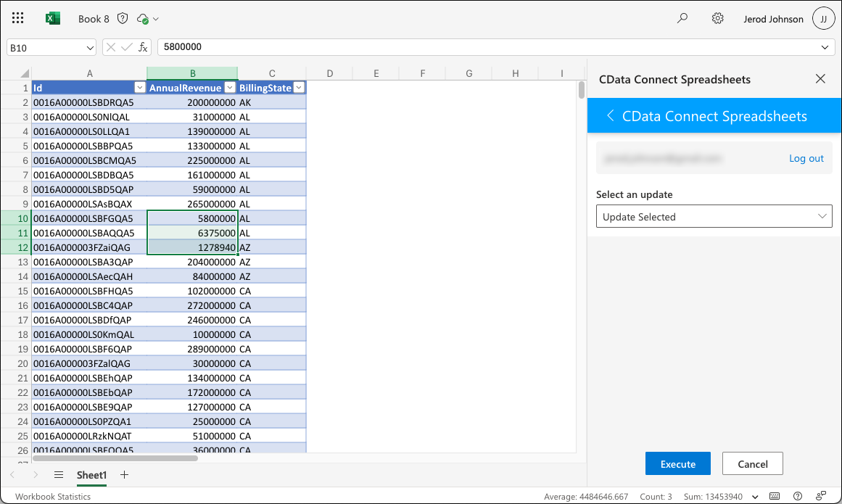
Task: Click the Log out link
Action: (x=806, y=158)
